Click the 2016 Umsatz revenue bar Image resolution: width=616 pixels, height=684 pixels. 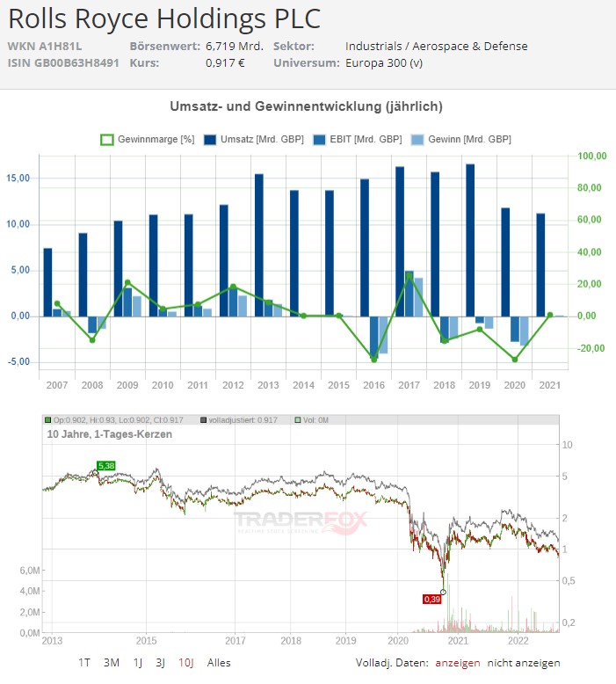pyautogui.click(x=365, y=248)
